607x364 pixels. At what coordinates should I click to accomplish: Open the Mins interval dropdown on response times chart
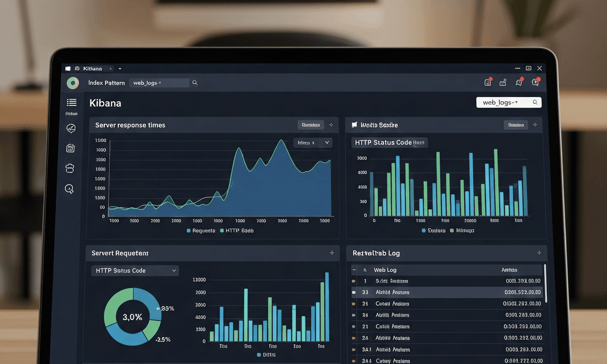[312, 143]
